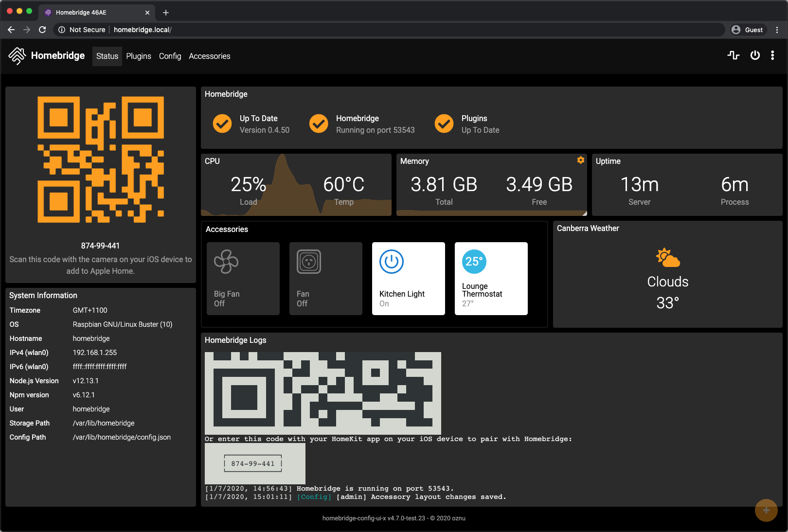Open the Memory widget settings gear

click(580, 160)
